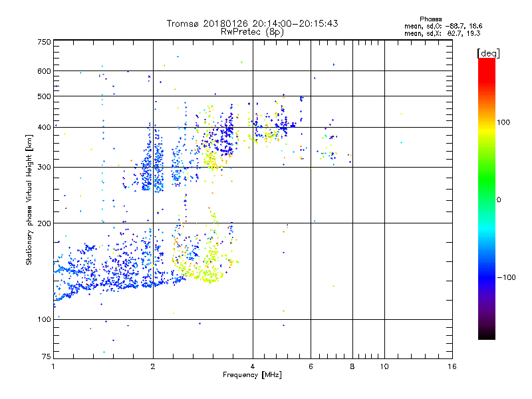Click the colorbar label '-100'
The width and height of the screenshot is (532, 399).
coord(506,277)
